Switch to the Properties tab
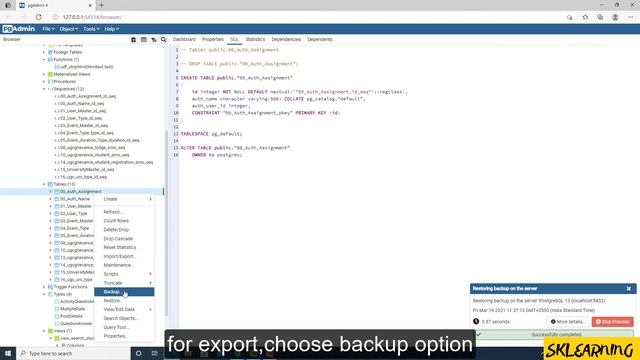640x360 pixels. click(213, 40)
